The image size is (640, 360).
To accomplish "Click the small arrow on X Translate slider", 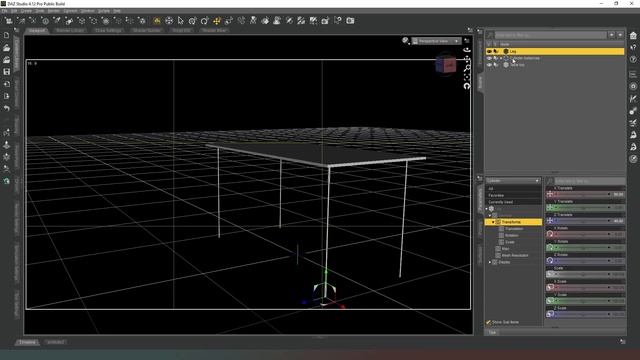I will 609,194.
